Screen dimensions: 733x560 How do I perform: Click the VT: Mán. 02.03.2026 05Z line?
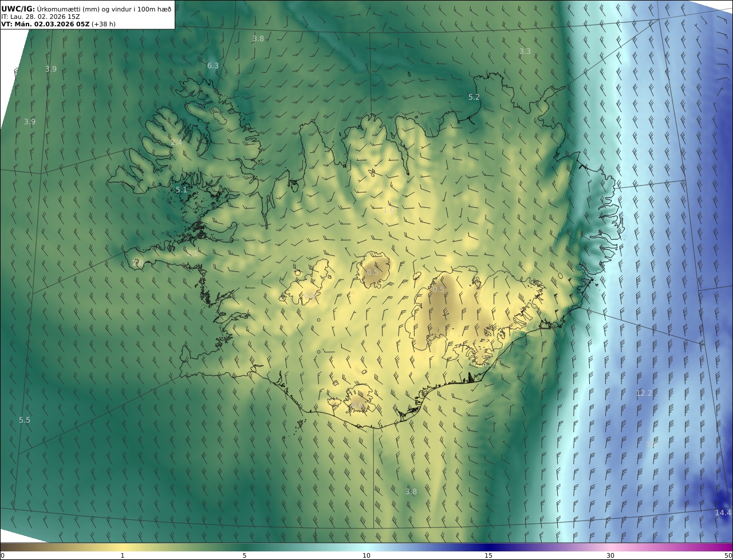(x=45, y=24)
